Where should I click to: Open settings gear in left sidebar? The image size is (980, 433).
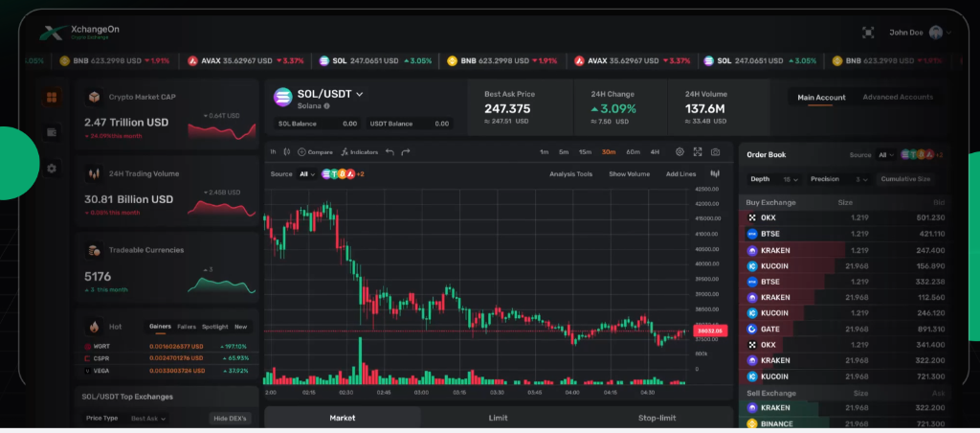[52, 169]
